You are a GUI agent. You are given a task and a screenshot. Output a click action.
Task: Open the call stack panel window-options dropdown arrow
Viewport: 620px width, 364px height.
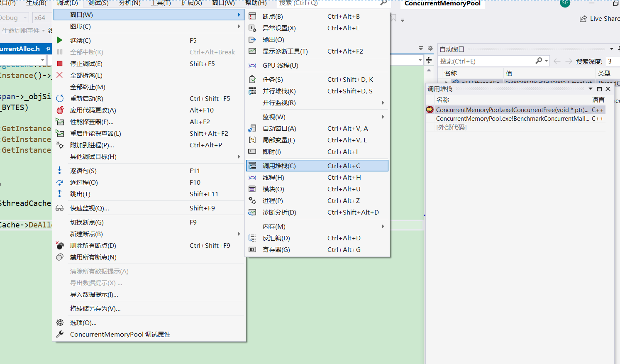click(591, 89)
